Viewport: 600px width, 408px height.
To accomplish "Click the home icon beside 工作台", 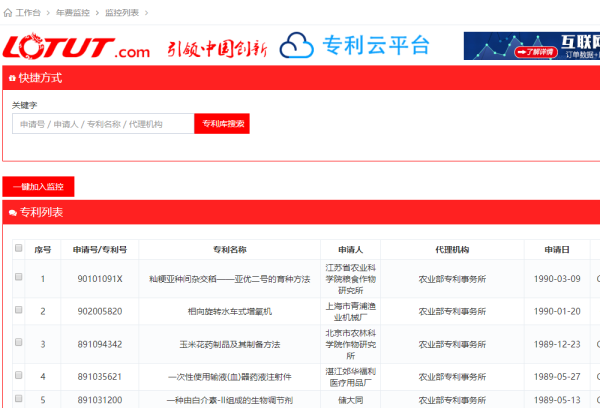I will pos(8,12).
